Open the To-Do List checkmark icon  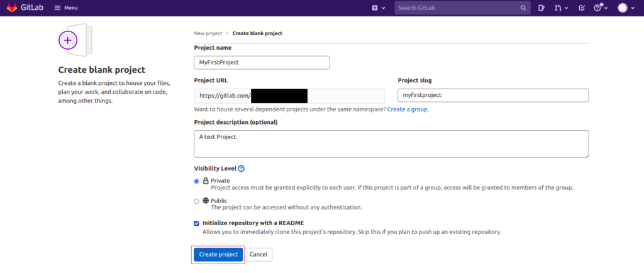pos(582,8)
